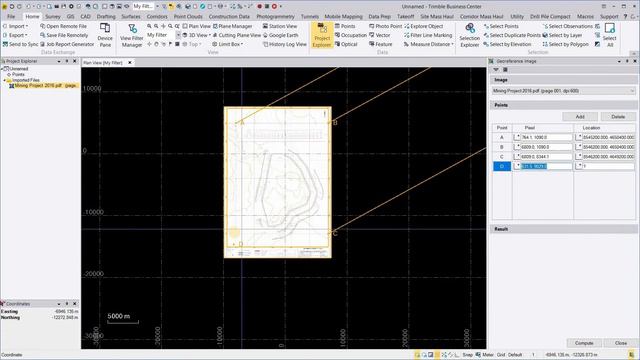Switch to the Surfaces ribbon tab
This screenshot has height=360, width=640.
pos(131,17)
